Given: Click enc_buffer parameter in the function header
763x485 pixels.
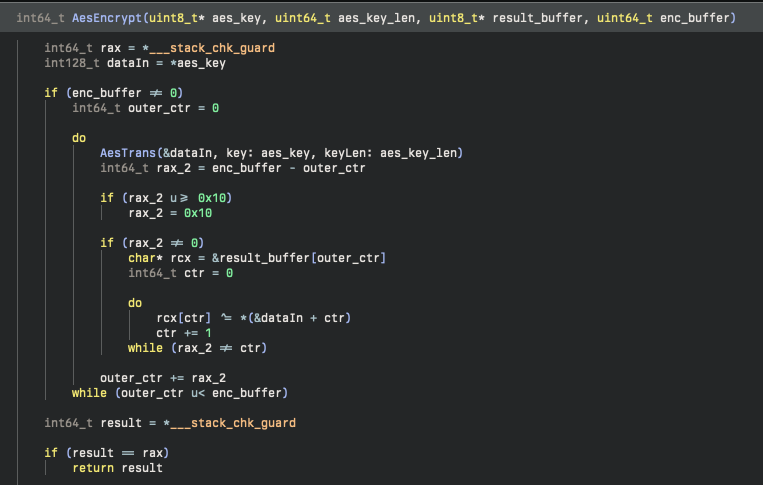Looking at the screenshot, I should tap(695, 18).
